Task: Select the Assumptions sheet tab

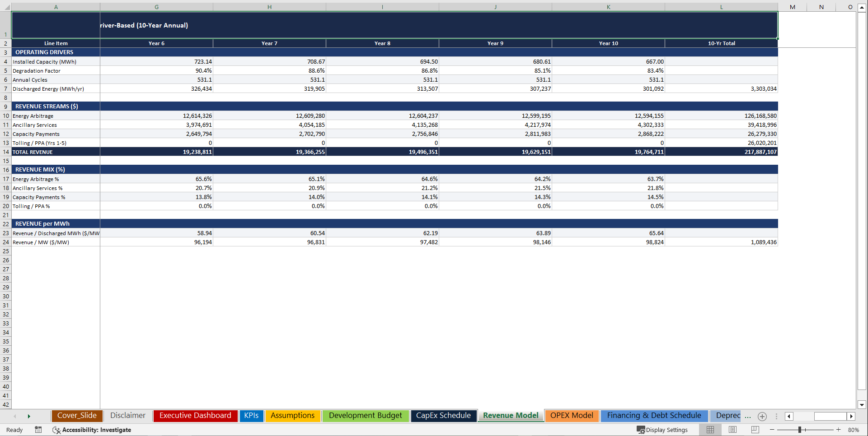Action: (x=293, y=415)
